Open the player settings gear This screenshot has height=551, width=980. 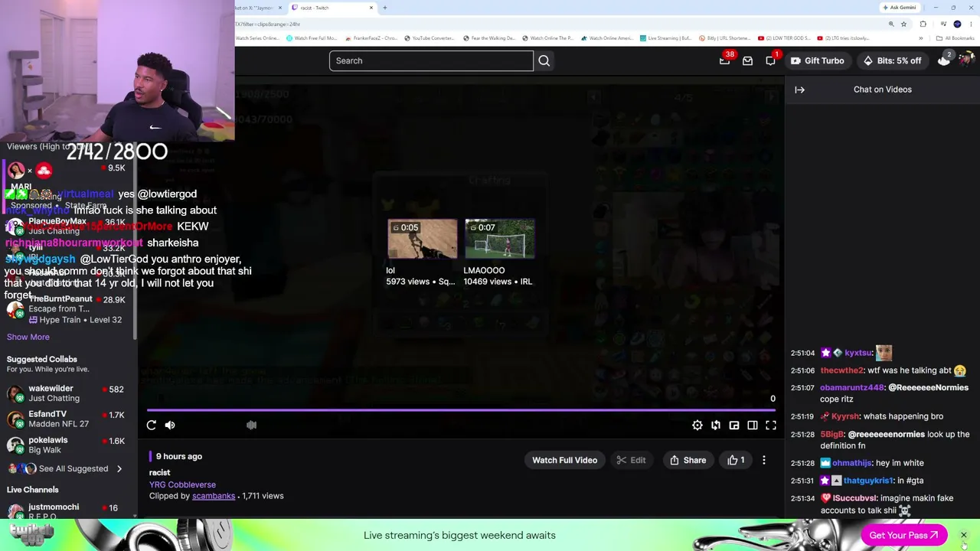(x=697, y=425)
